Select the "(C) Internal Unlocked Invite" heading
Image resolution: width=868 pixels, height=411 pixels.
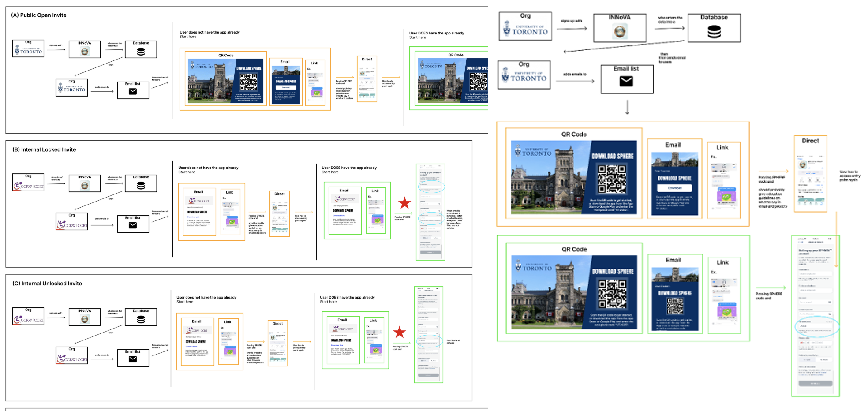click(47, 284)
